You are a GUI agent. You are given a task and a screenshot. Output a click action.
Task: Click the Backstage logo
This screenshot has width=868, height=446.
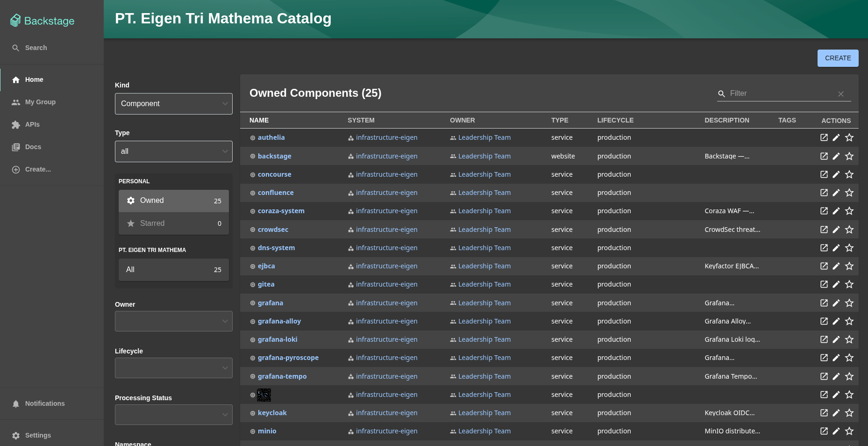point(43,21)
